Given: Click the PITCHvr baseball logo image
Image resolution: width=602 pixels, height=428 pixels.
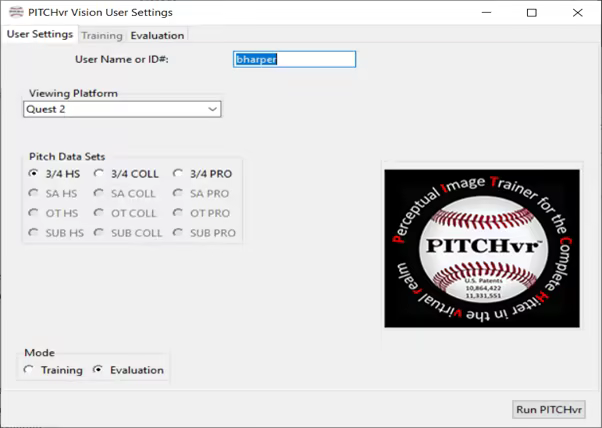Looking at the screenshot, I should click(x=481, y=247).
